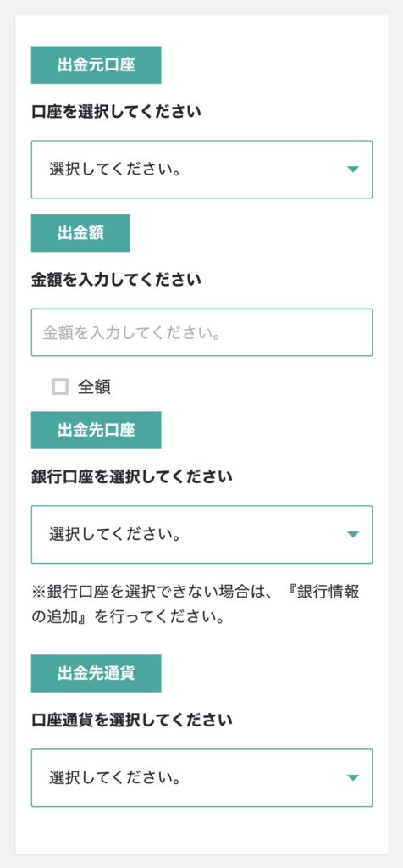Click the 全額 label text
The image size is (403, 868).
pyautogui.click(x=94, y=387)
